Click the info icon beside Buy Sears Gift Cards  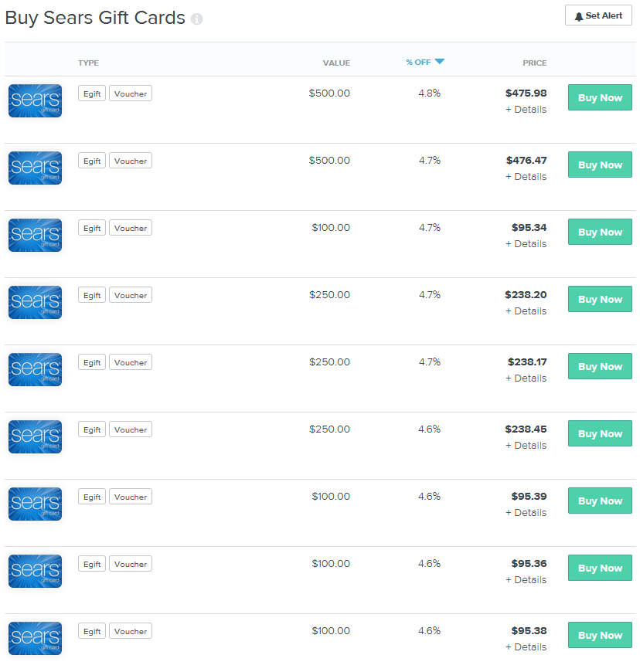point(196,19)
